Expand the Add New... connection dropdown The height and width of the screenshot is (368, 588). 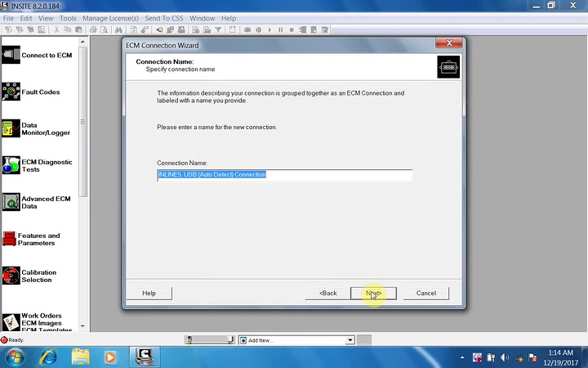coord(350,340)
